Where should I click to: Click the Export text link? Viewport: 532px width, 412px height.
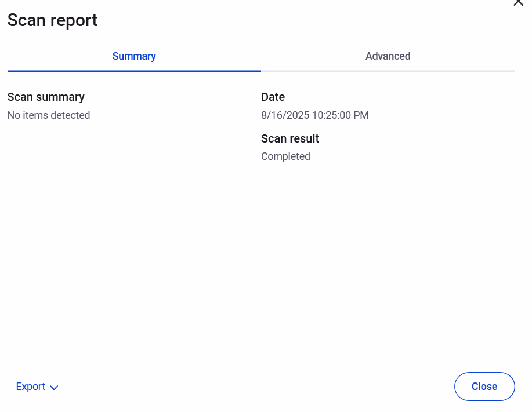pos(31,387)
